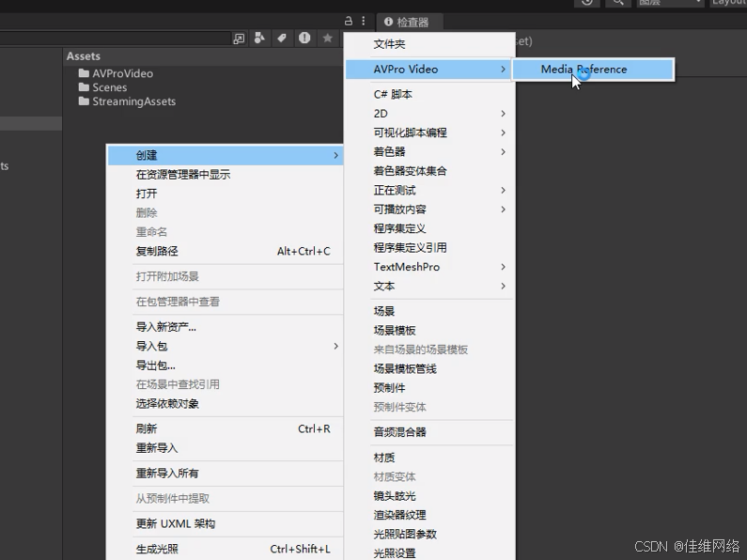Click the Scenes folder icon
The height and width of the screenshot is (560, 747).
click(x=84, y=86)
